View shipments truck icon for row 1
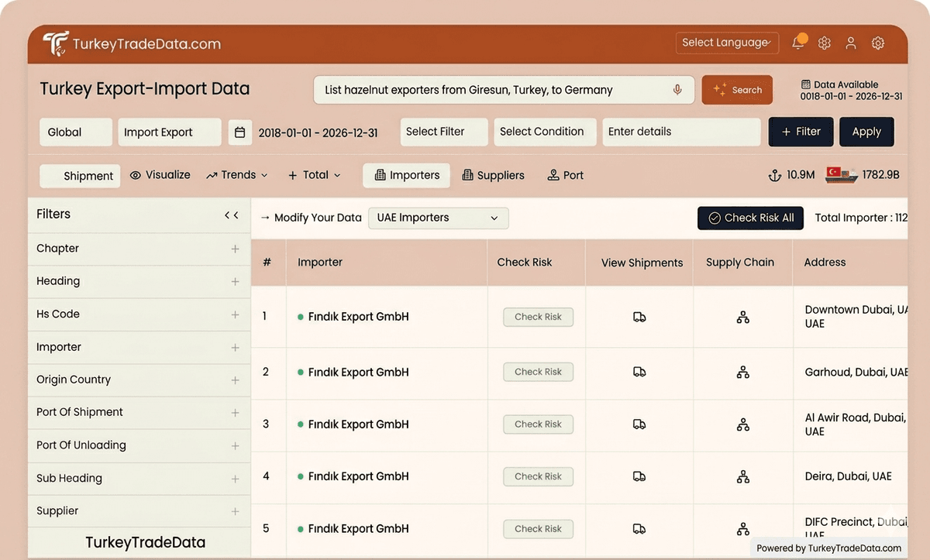 coord(639,318)
